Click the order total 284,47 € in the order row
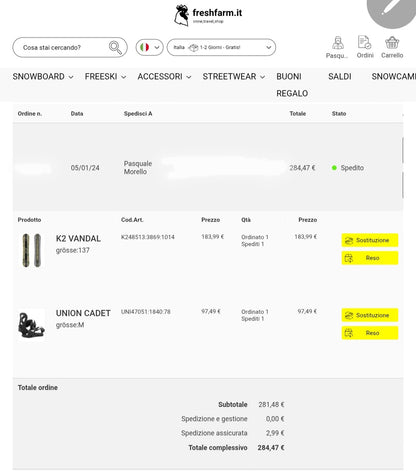The width and height of the screenshot is (416, 471). click(302, 168)
